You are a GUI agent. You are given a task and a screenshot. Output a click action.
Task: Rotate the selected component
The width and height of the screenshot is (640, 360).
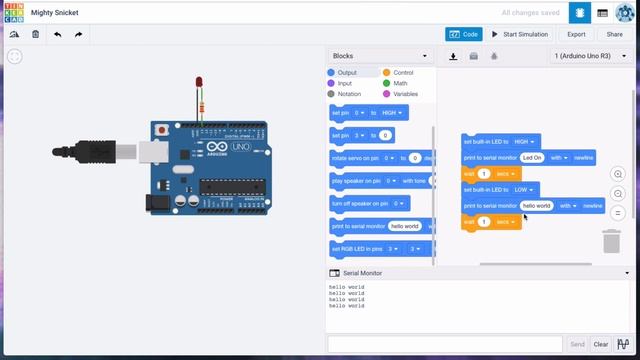pyautogui.click(x=14, y=34)
